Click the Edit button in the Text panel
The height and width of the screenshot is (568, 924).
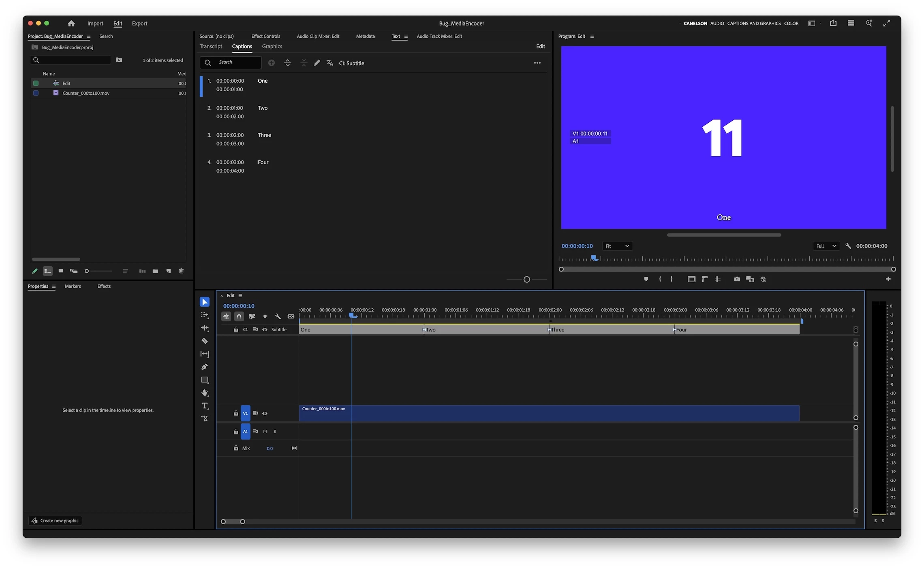540,46
